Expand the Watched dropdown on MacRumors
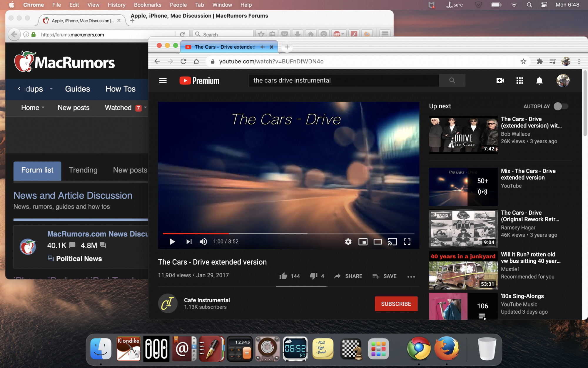The width and height of the screenshot is (588, 368). coord(145,107)
